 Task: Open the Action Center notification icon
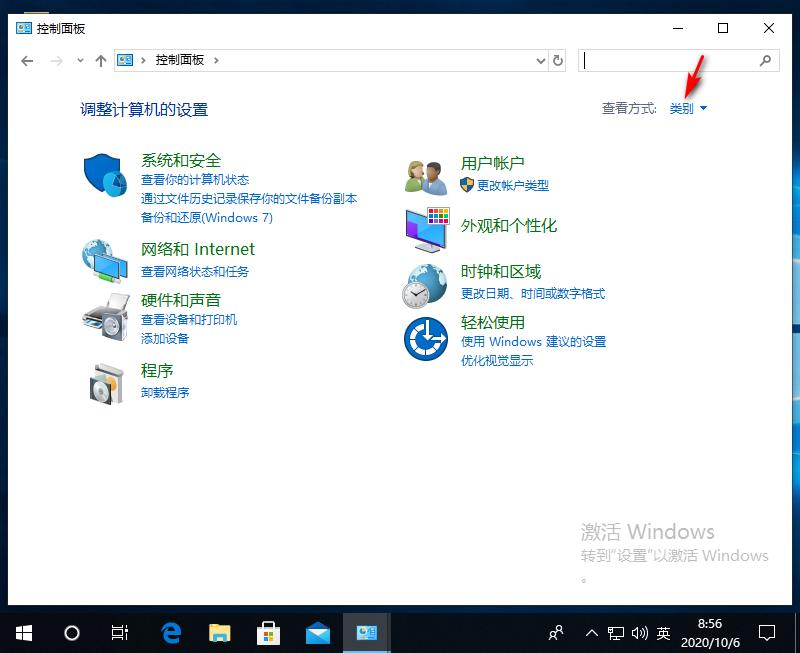pyautogui.click(x=767, y=633)
